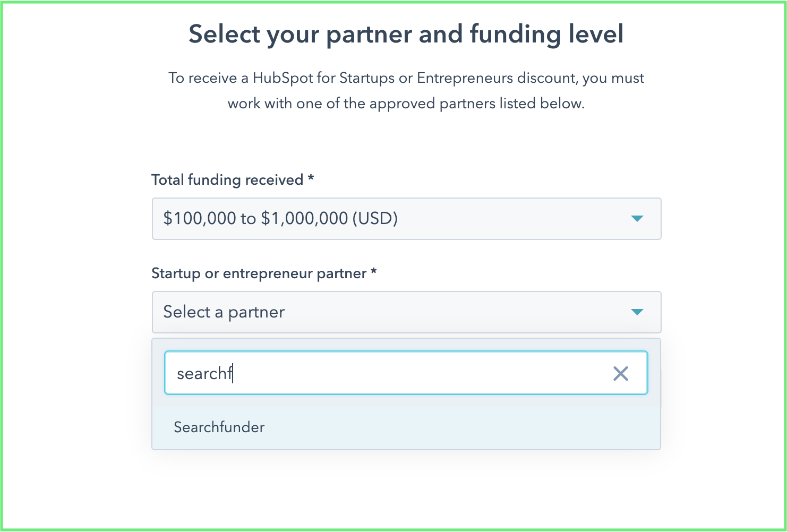Click the "$100,000 to $1,000,000 (USD)" selected value

(280, 219)
